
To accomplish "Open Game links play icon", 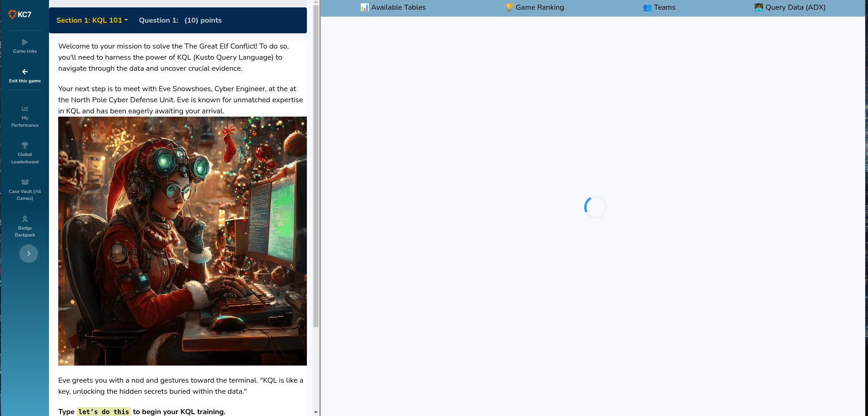I will click(25, 42).
